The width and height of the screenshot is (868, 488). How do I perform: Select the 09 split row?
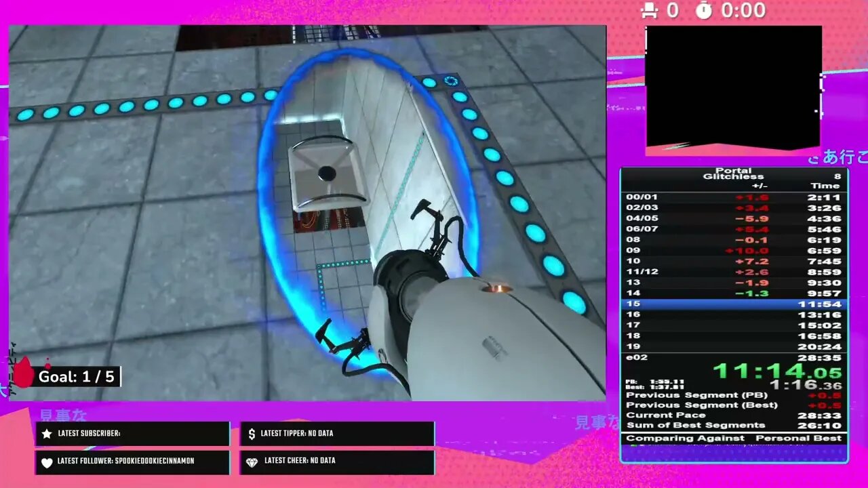click(734, 251)
